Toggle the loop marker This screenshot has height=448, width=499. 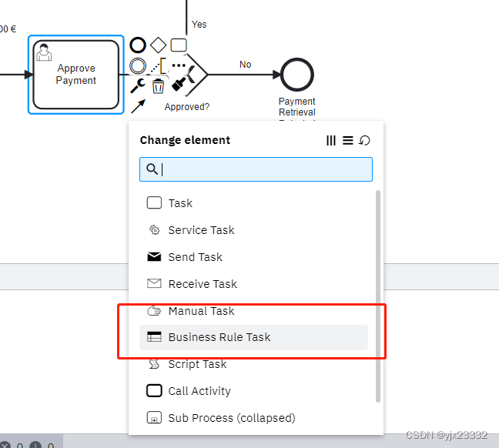click(x=365, y=140)
